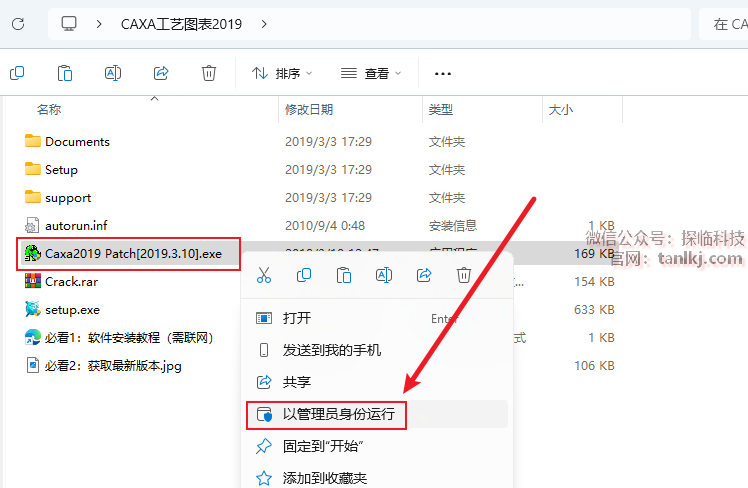The width and height of the screenshot is (748, 488).
Task: Click the 必看2 jpg file icon
Action: [x=32, y=365]
